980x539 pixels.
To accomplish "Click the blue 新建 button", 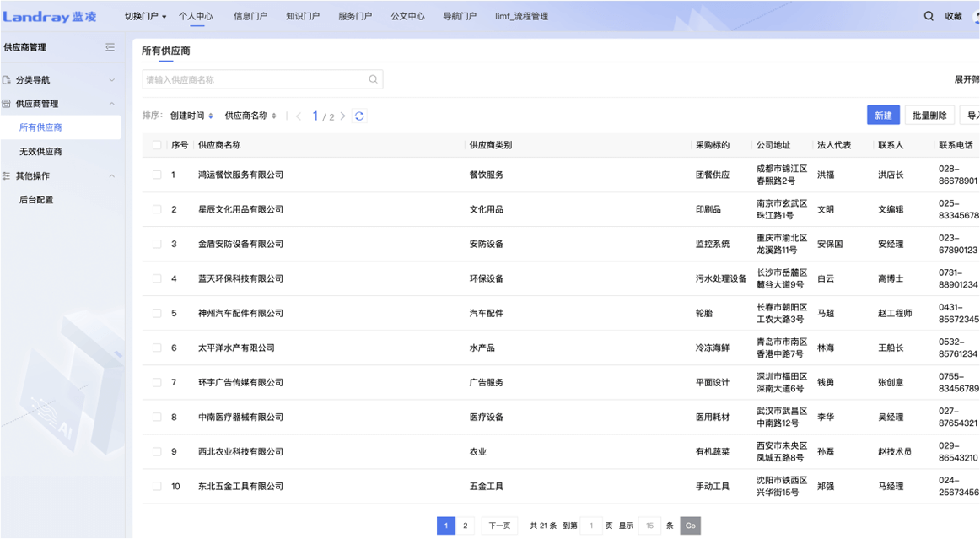I will pos(883,116).
